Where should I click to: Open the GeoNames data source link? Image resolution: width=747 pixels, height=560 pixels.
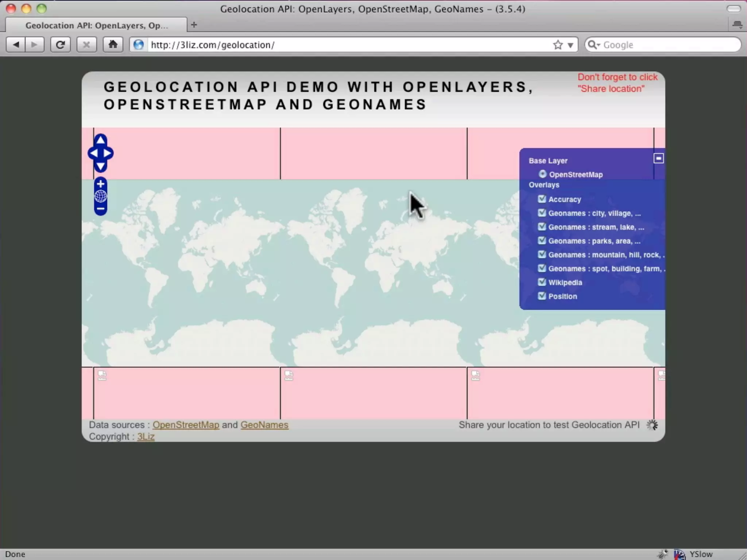(x=264, y=425)
